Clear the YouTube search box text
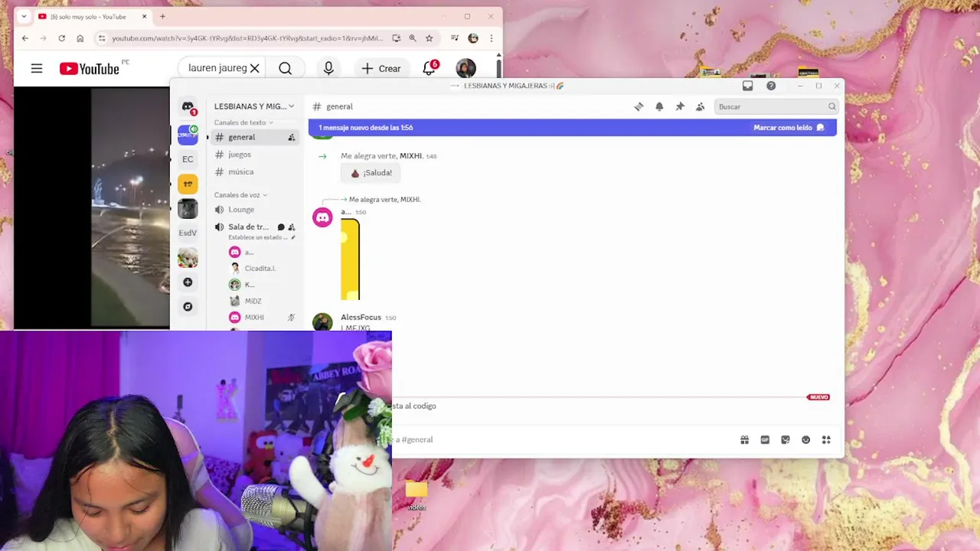 coord(255,68)
